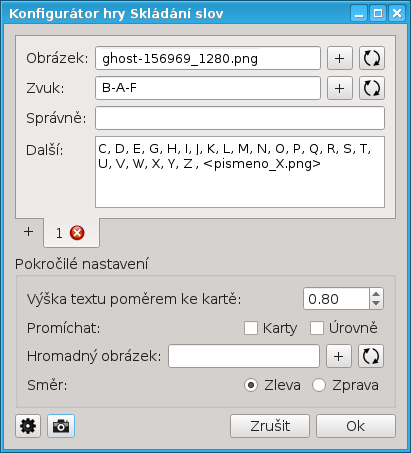The image size is (411, 453).
Task: Focus the Správně input field
Action: 240,118
